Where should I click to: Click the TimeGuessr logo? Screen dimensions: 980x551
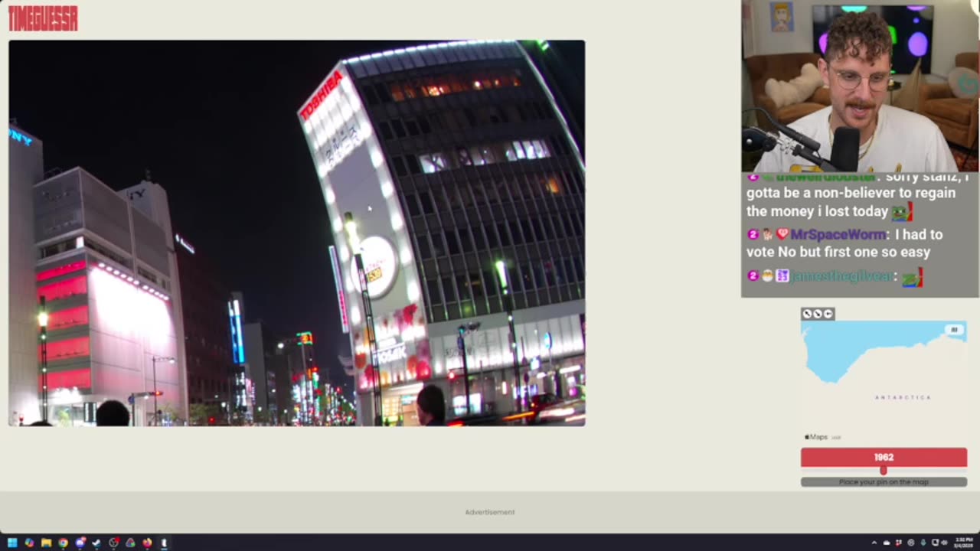(43, 18)
